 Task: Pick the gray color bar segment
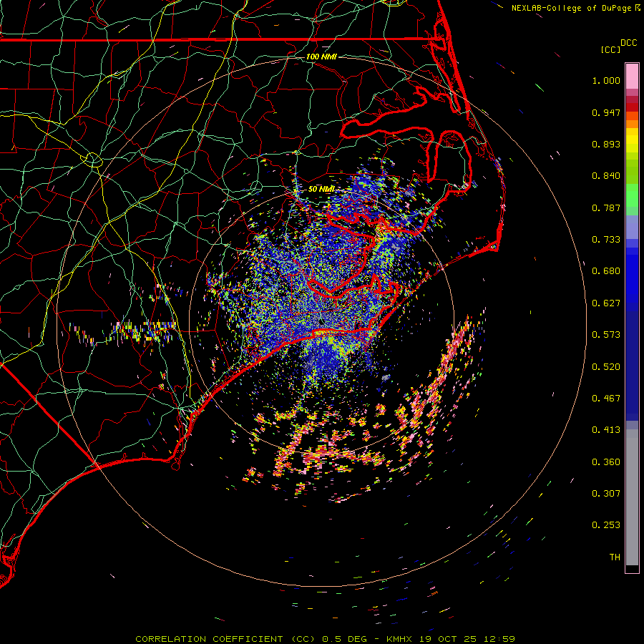tap(632, 497)
